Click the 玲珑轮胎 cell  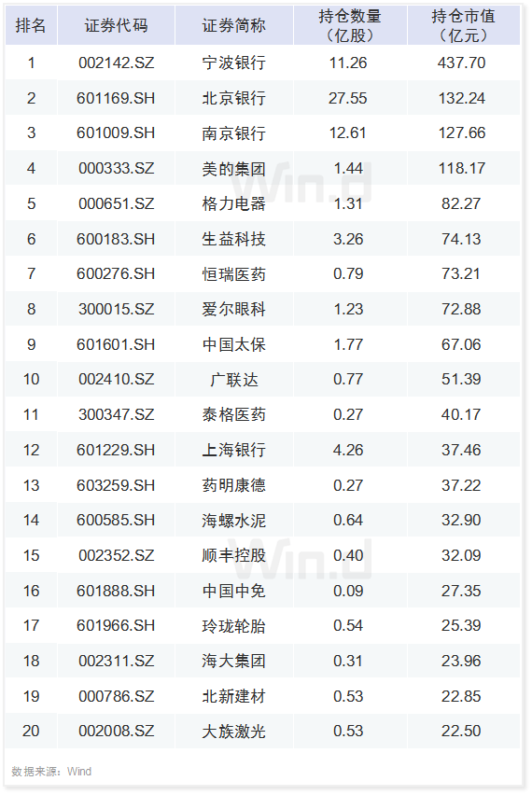coord(233,626)
